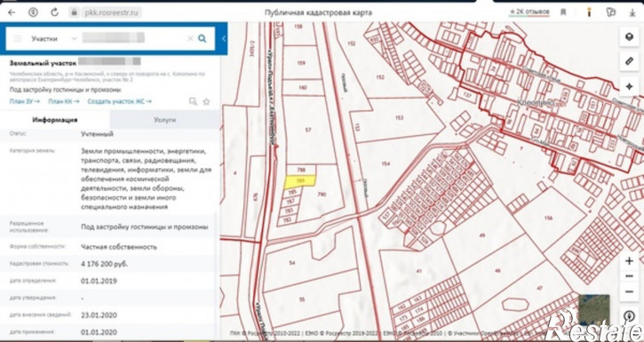Click parcel 154 on the map

coord(386,163)
